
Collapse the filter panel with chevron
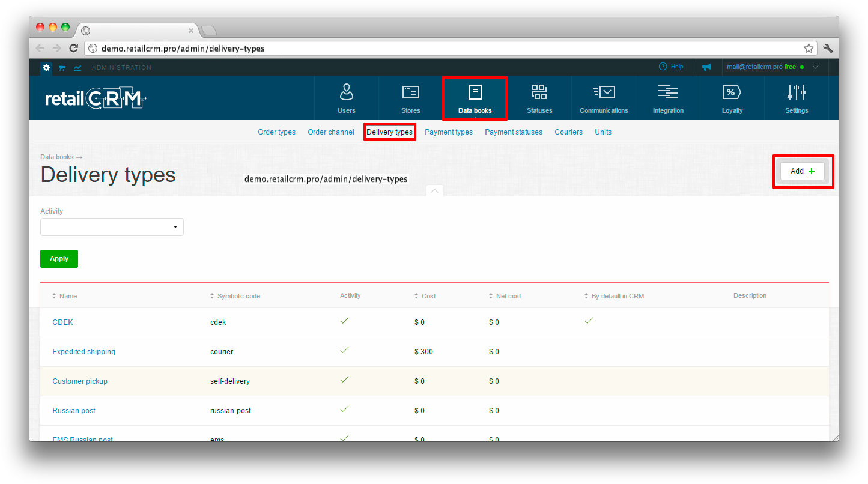pos(434,191)
